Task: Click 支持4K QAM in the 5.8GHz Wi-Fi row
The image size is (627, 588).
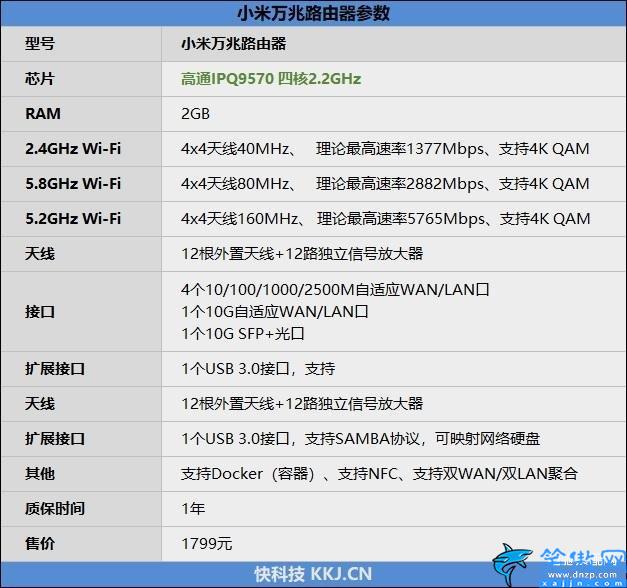Action: (x=544, y=184)
